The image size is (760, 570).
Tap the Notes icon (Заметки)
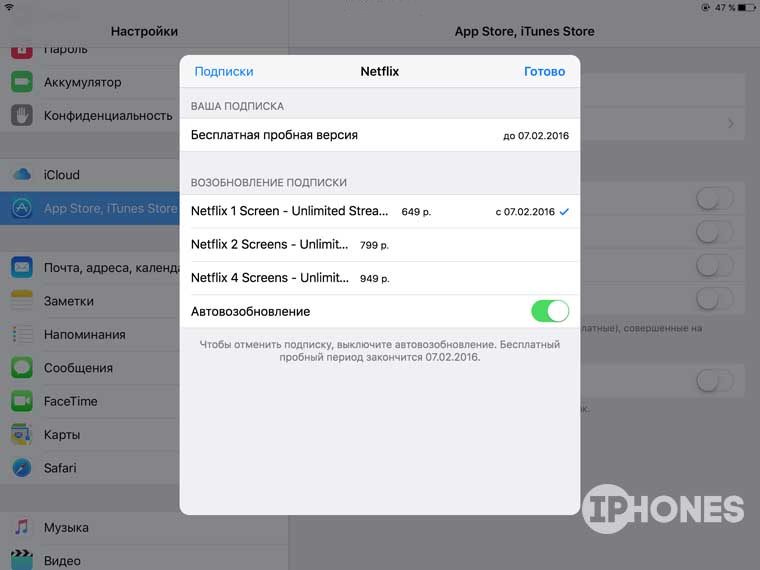tap(22, 301)
